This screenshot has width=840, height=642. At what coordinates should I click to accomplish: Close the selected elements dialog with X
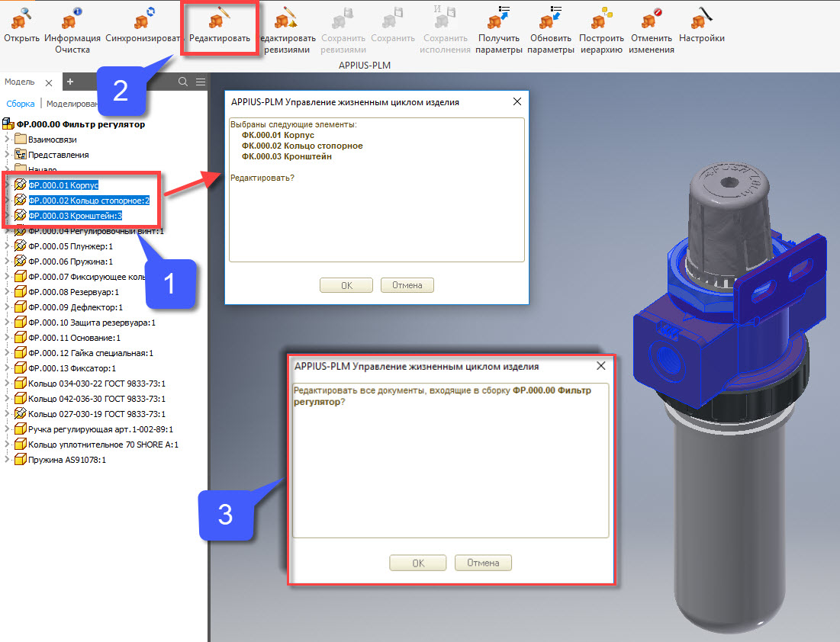pyautogui.click(x=517, y=101)
